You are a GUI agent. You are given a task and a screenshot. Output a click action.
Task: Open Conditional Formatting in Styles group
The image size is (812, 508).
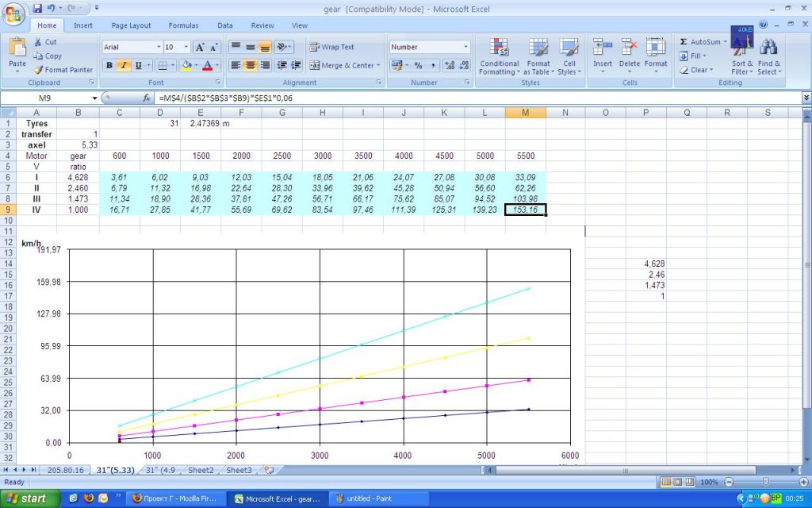(499, 57)
